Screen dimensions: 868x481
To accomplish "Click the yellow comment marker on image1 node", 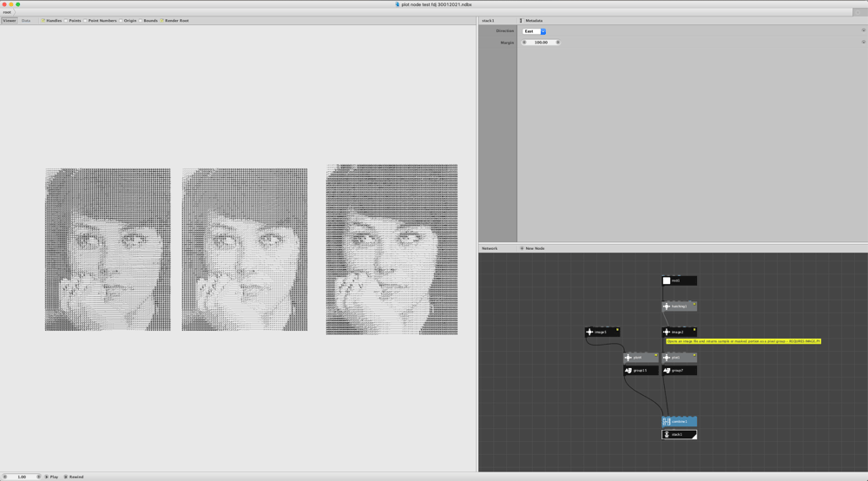I will click(x=617, y=329).
